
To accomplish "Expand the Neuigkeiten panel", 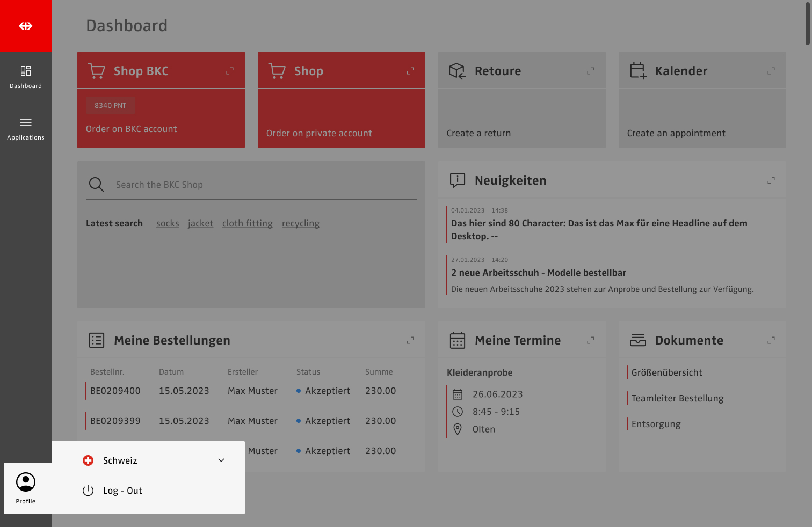I will [771, 180].
